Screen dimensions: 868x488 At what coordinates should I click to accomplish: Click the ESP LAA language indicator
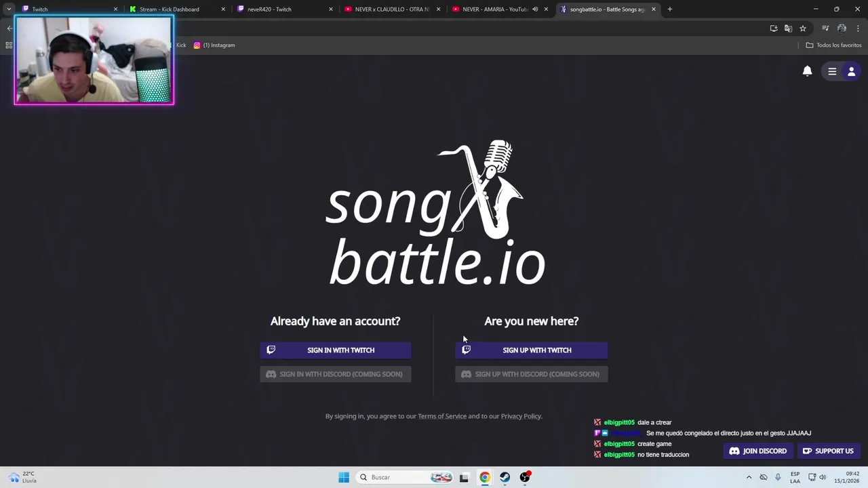tap(795, 477)
